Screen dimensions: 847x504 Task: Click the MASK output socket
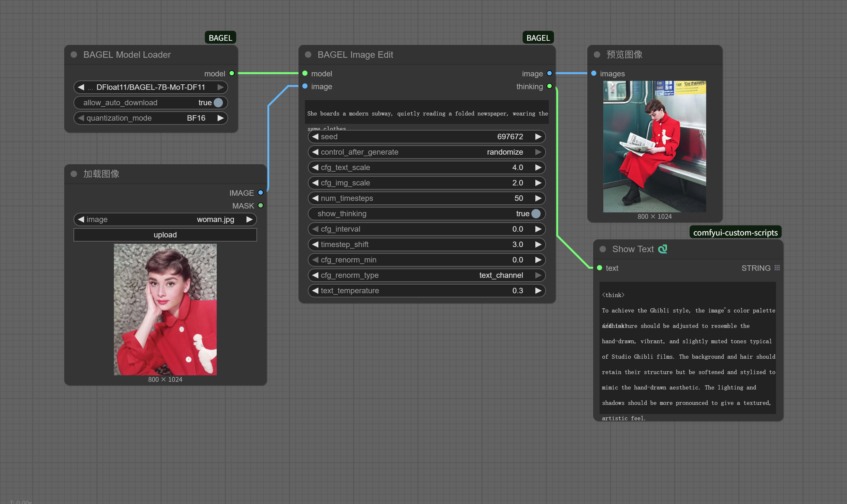click(x=261, y=205)
